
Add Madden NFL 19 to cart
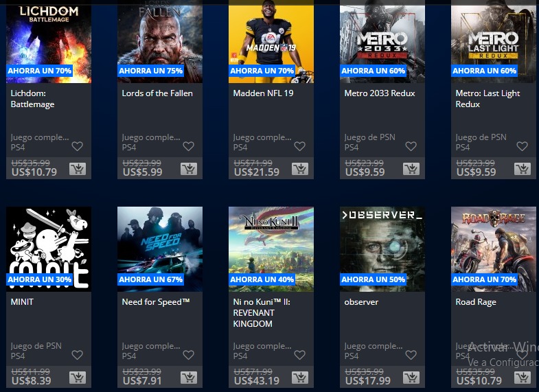point(300,169)
